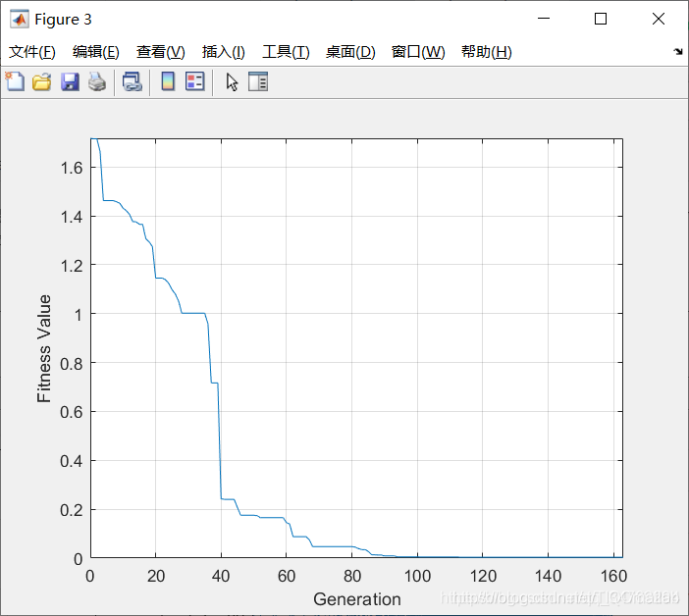
Task: Click the y-axis tick label 0.8
Action: [x=72, y=364]
